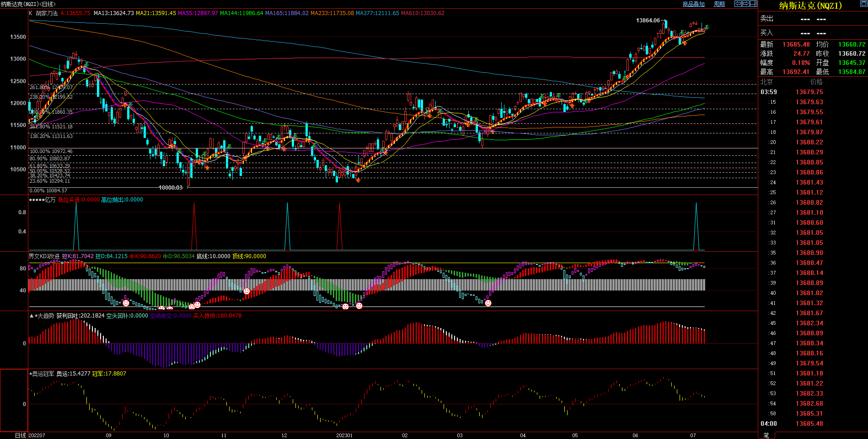Click the right arrow navigation icon
This screenshot has height=439, width=868.
pyautogui.click(x=746, y=4)
